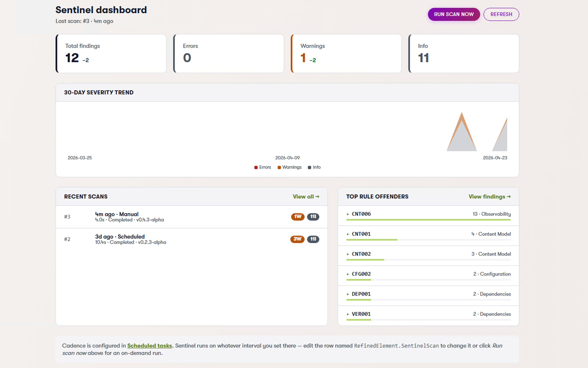Toggle the Info series in the chart legend
Screen dimensions: 588x368
(314, 167)
